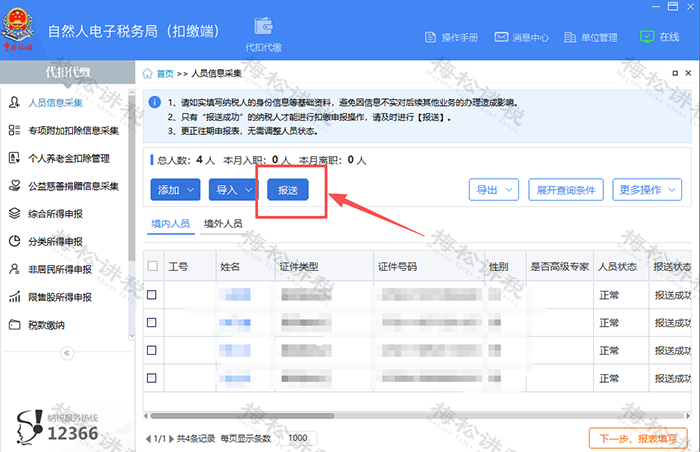Image resolution: width=700 pixels, height=452 pixels.
Task: Open 专项附加扣除信息采集 in sidebar
Action: tap(65, 130)
